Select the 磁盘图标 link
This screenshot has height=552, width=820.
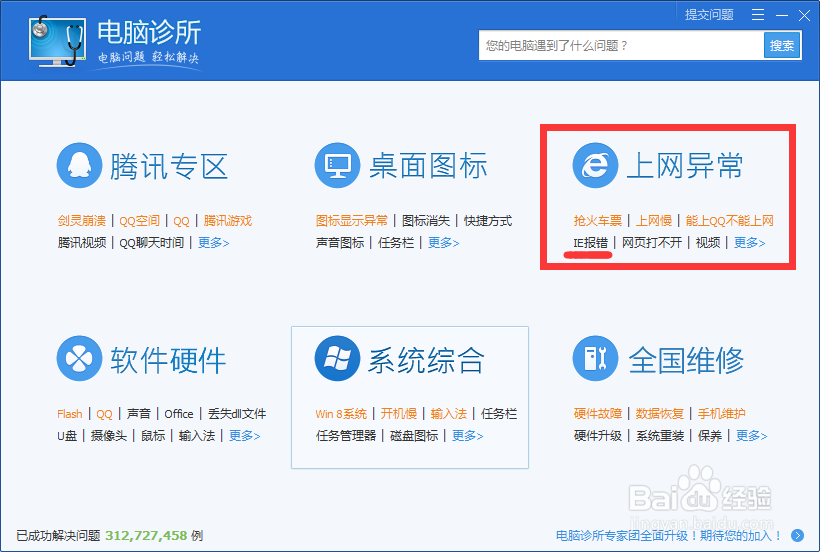tap(414, 435)
